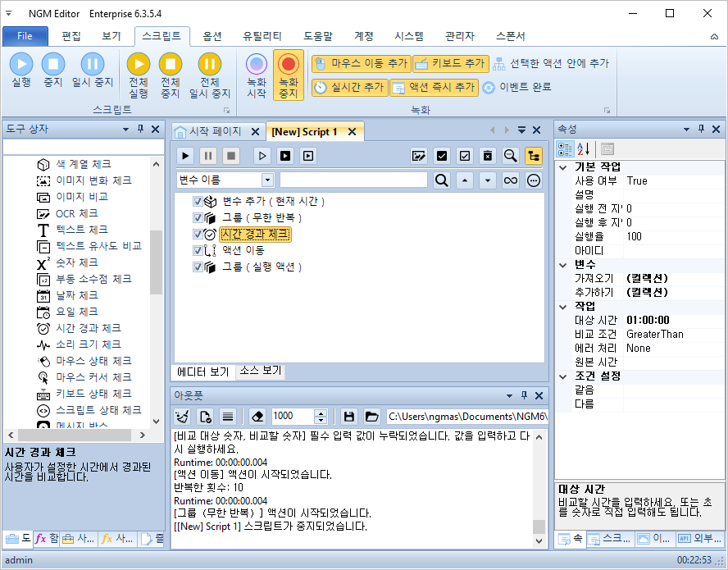This screenshot has height=570, width=728.
Task: Start recording with 녹화 시작
Action: pyautogui.click(x=257, y=75)
